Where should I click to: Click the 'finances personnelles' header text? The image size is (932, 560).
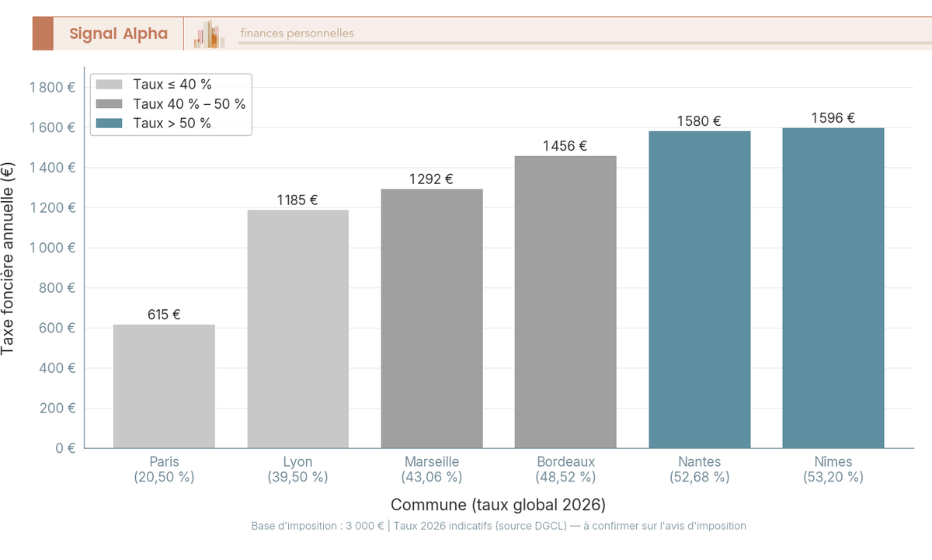(297, 33)
